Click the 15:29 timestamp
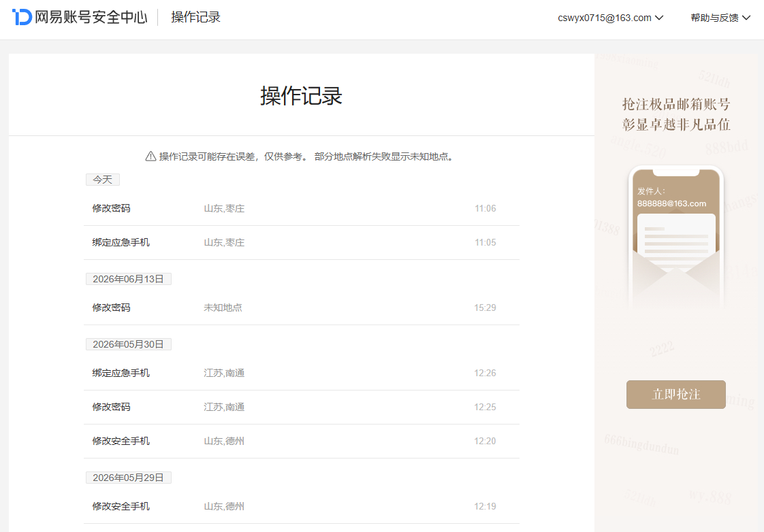Viewport: 764px width, 532px height. [x=485, y=307]
